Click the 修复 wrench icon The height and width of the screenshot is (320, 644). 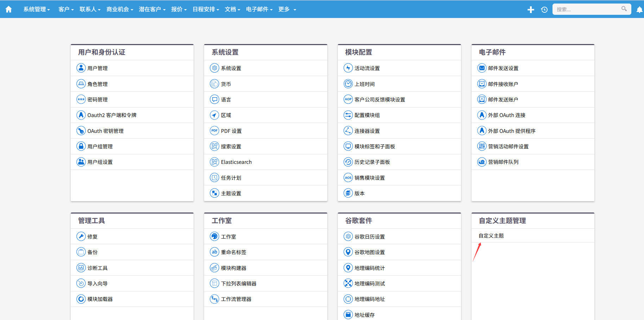click(81, 236)
